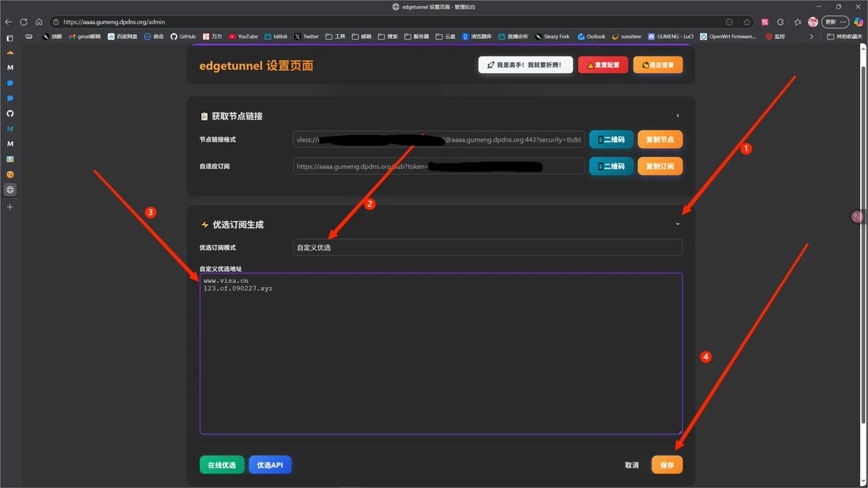868x488 pixels.
Task: Click the page vertical scrollbar
Action: [x=864, y=246]
